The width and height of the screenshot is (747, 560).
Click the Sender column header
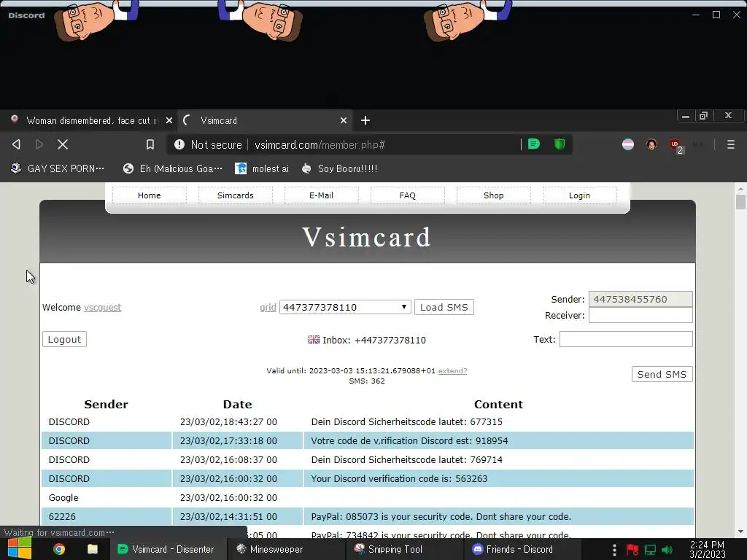click(106, 404)
